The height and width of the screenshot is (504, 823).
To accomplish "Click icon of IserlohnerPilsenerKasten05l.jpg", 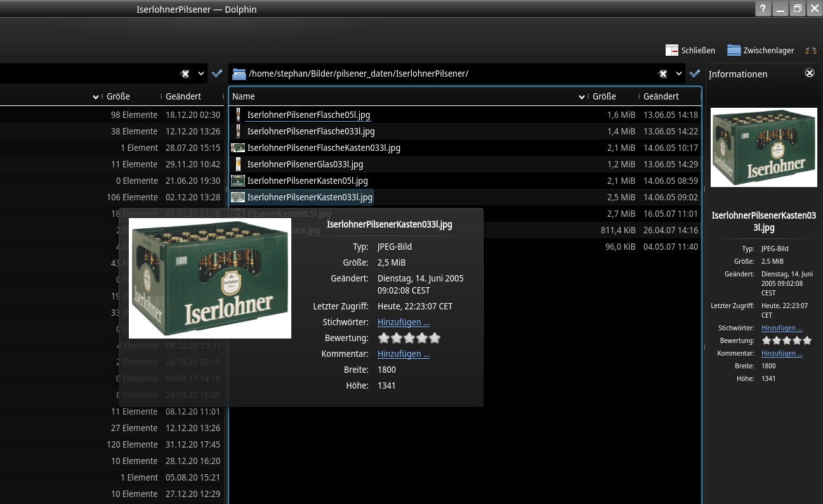I will tap(238, 181).
